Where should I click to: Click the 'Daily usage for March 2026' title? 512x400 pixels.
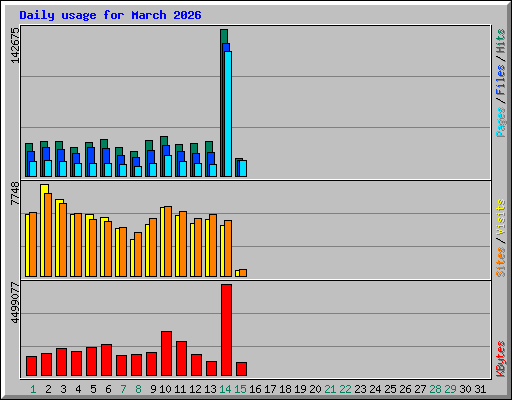(x=110, y=15)
